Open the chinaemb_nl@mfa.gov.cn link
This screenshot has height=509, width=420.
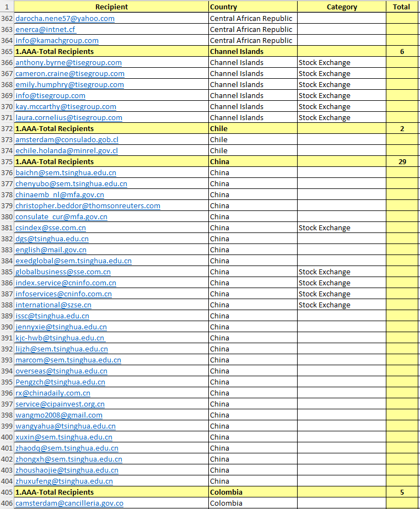point(60,195)
